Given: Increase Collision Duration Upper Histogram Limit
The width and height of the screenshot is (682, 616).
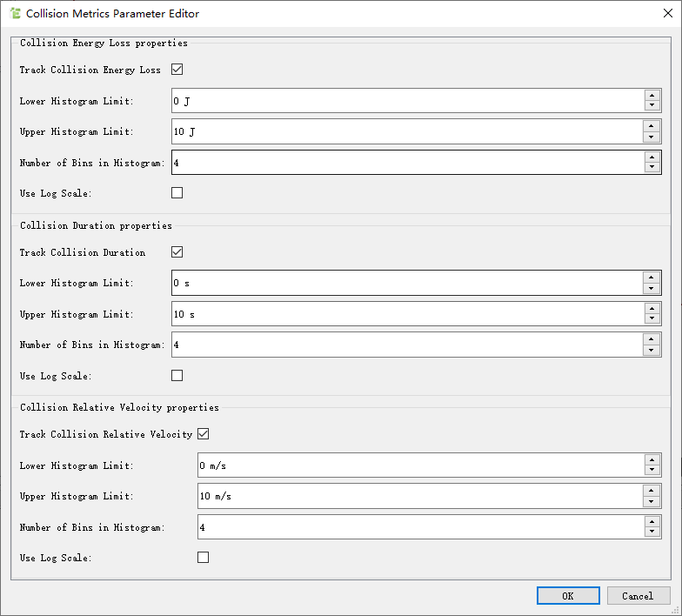Looking at the screenshot, I should click(652, 309).
